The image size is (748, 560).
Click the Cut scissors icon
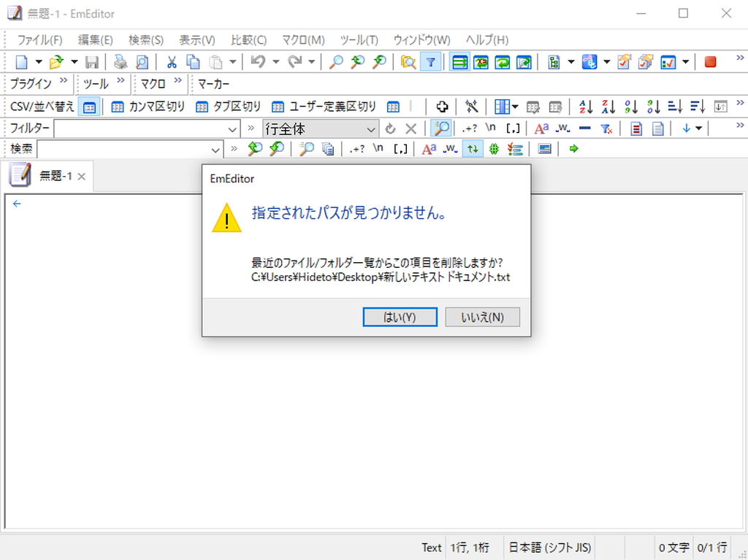tap(171, 62)
